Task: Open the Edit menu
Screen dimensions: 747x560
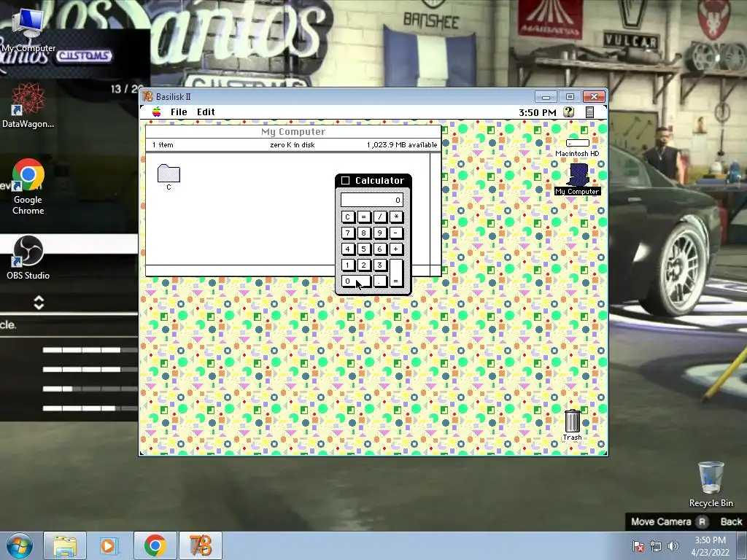Action: (206, 112)
